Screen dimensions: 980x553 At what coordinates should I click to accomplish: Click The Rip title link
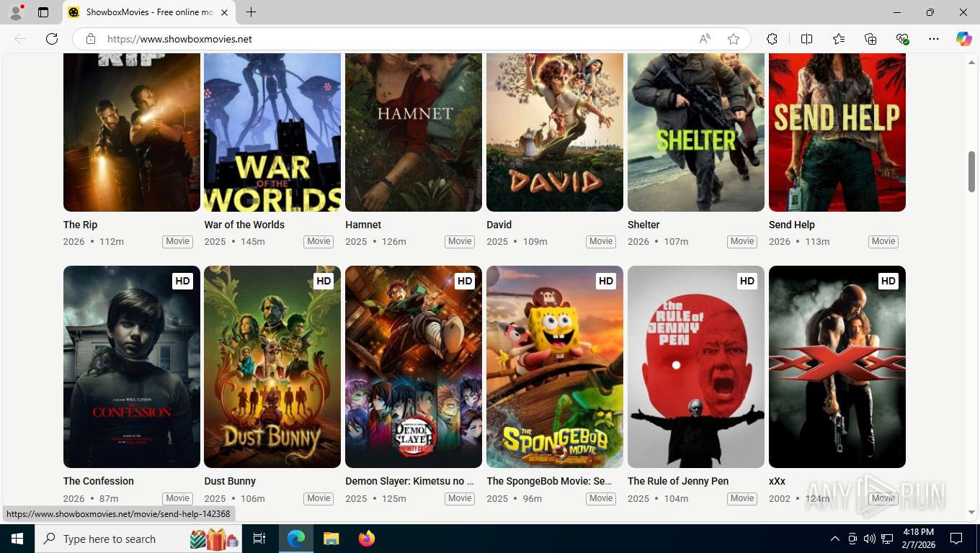coord(80,225)
